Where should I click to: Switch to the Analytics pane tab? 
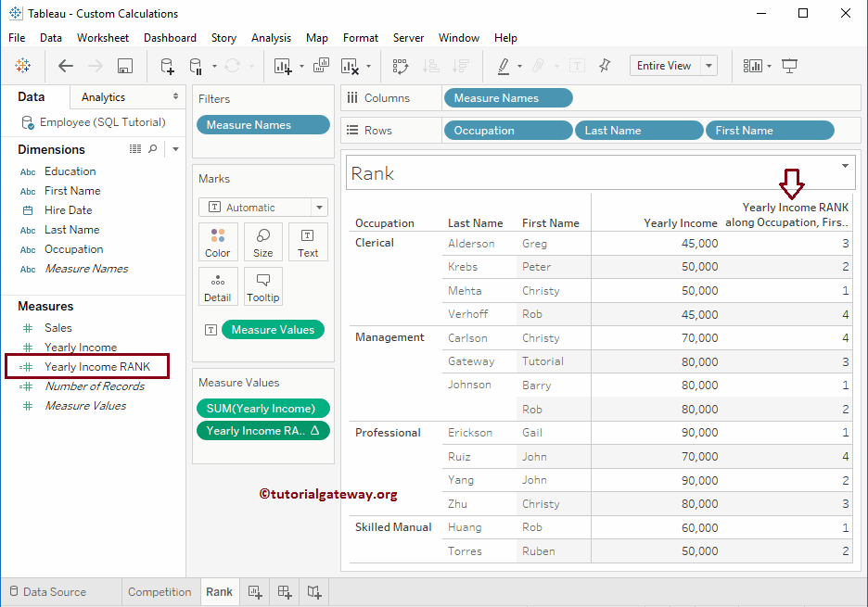tap(103, 97)
